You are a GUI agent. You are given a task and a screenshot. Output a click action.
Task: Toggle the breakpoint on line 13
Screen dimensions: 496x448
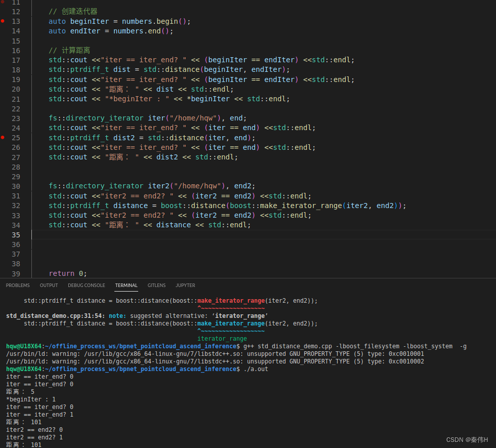(3, 21)
